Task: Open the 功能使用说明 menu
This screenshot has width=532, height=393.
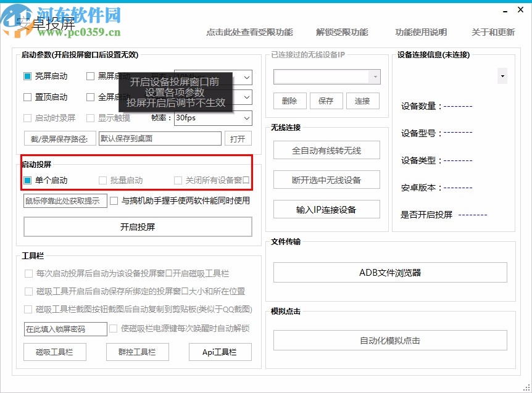Action: click(x=420, y=33)
